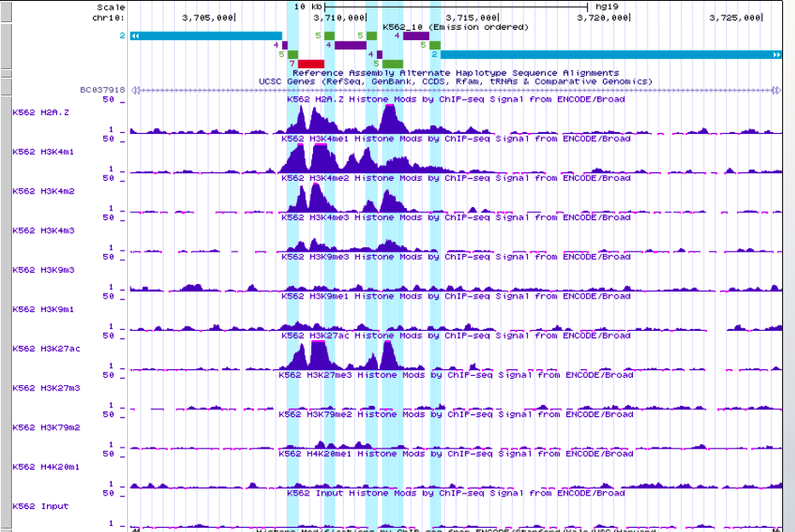The height and width of the screenshot is (532, 795).
Task: Click the right-pointing arrows on right blue block
Action: (777, 55)
